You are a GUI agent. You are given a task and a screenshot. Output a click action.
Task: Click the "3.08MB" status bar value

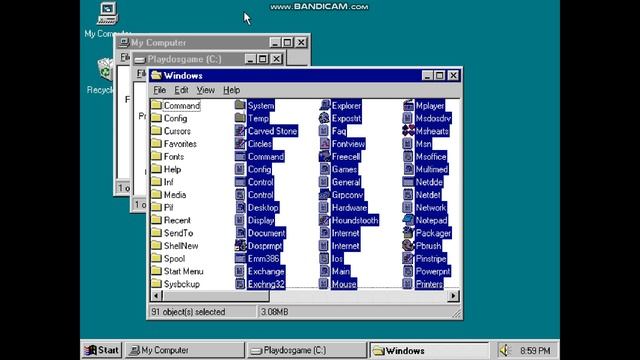[x=274, y=312]
